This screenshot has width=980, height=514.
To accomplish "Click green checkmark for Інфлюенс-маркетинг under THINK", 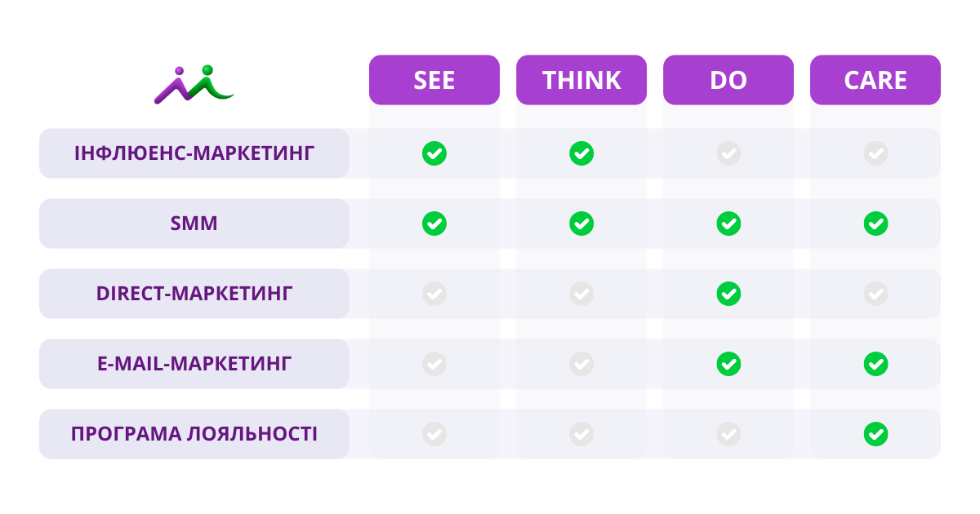I will coord(581,153).
